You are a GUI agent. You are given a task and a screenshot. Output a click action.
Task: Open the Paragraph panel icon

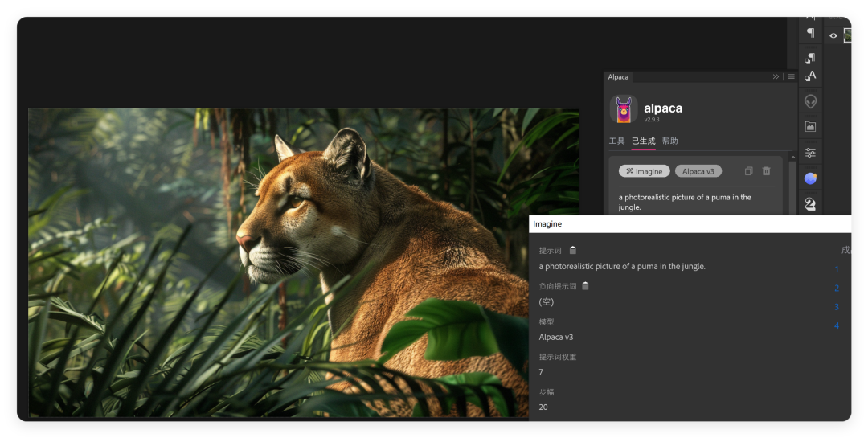point(810,33)
